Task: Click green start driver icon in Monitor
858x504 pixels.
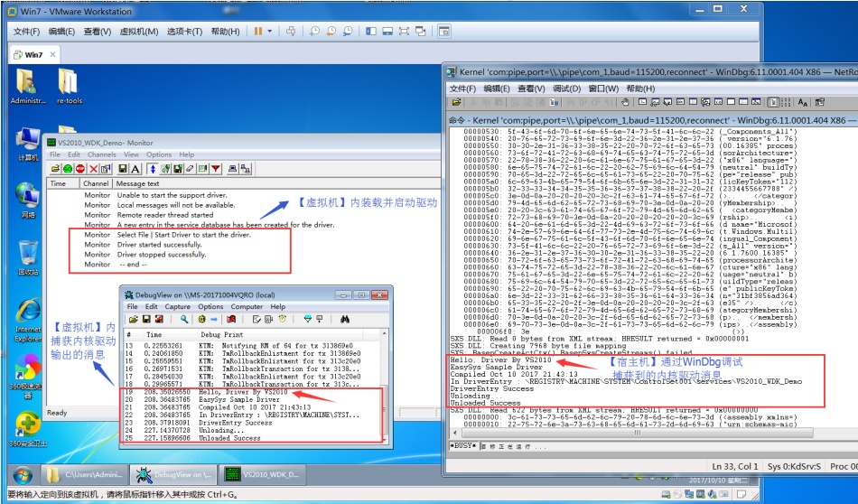Action: point(68,169)
